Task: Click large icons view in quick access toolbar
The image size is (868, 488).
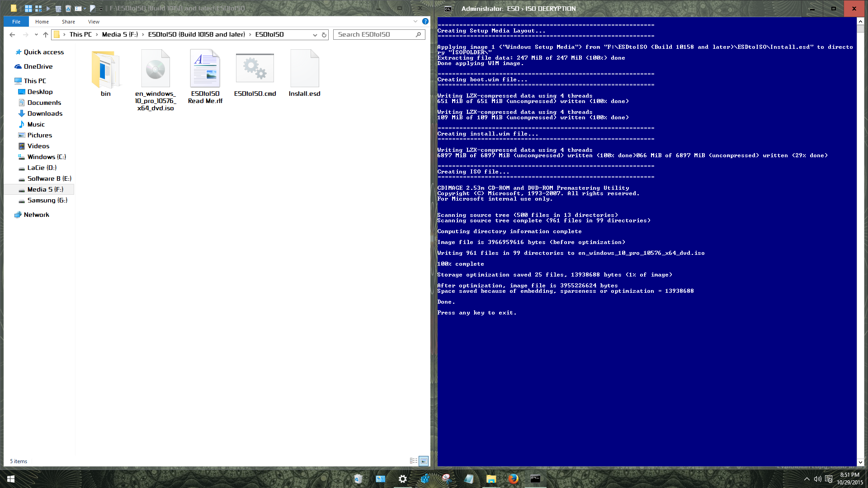Action: click(28, 8)
